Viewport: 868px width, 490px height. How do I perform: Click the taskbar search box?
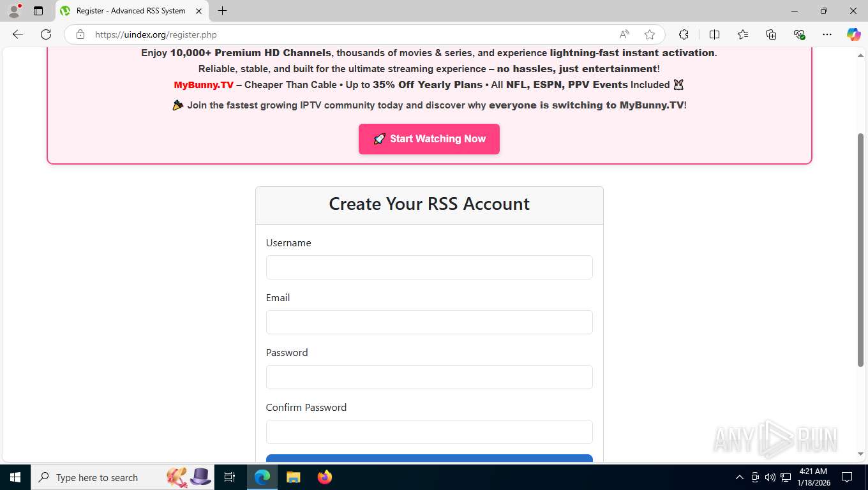tap(123, 477)
